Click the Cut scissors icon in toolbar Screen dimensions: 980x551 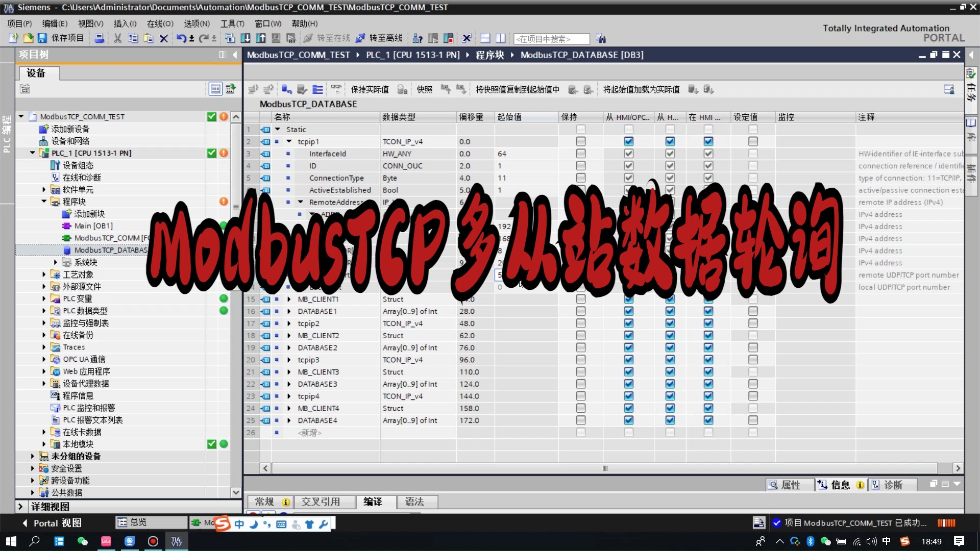117,38
